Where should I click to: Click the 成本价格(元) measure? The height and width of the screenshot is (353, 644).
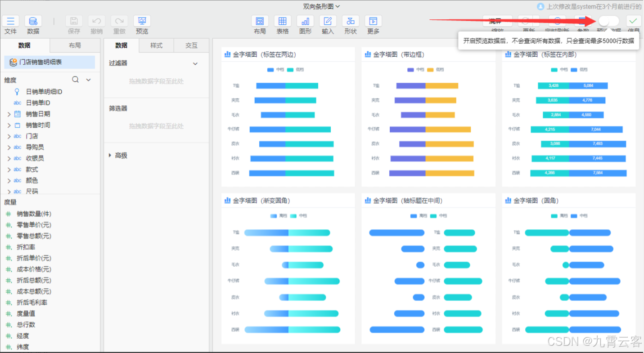click(x=34, y=269)
